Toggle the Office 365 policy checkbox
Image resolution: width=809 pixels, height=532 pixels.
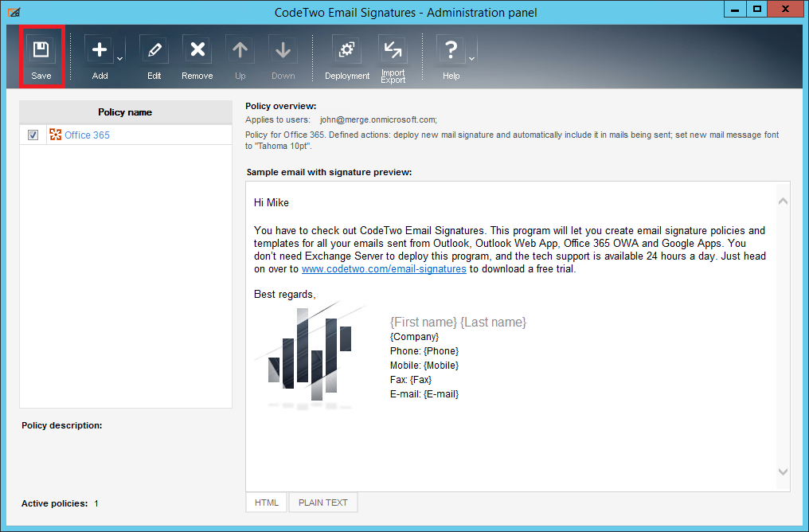point(33,135)
